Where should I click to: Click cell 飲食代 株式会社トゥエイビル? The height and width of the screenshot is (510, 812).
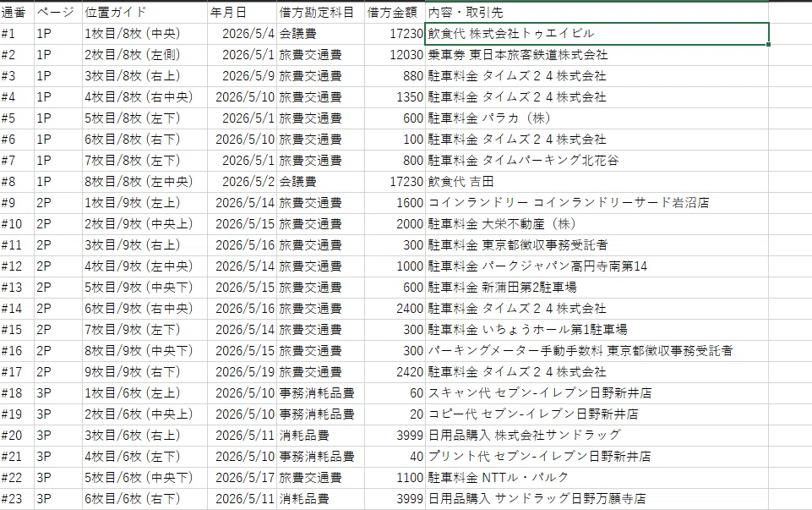click(x=597, y=34)
